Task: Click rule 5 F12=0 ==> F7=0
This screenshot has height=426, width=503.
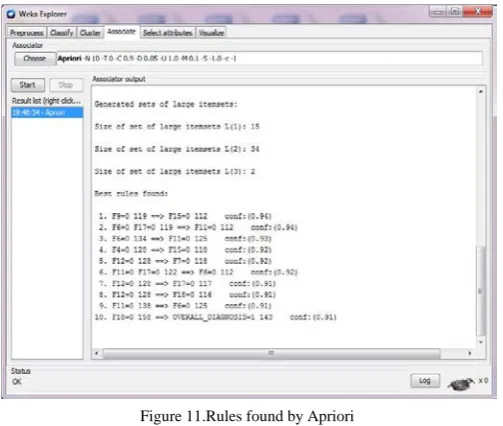Action: 185,261
